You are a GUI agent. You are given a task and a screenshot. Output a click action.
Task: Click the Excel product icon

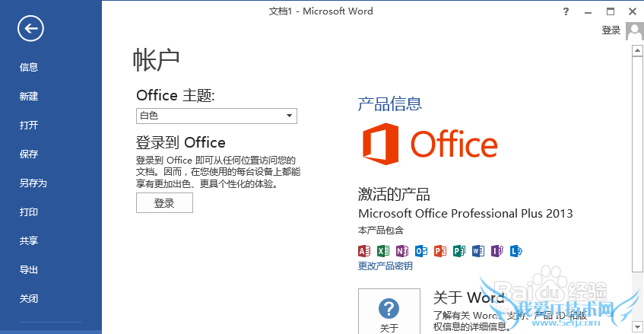point(383,250)
